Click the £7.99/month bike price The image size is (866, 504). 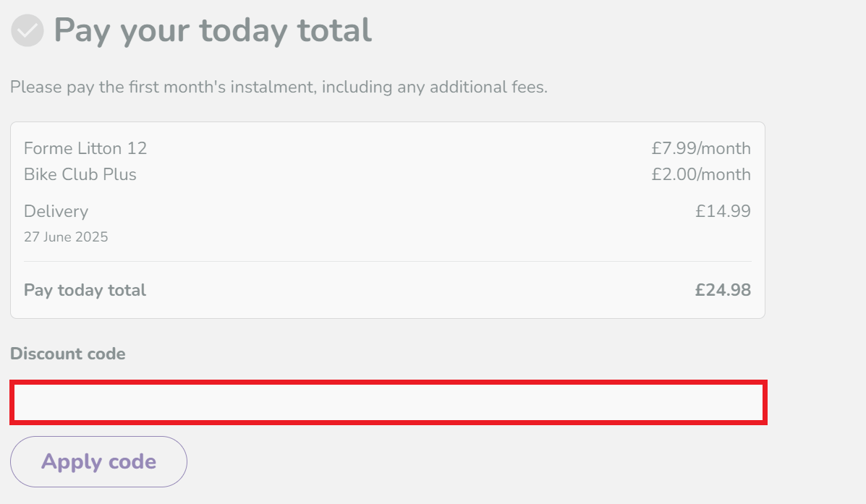(x=701, y=148)
